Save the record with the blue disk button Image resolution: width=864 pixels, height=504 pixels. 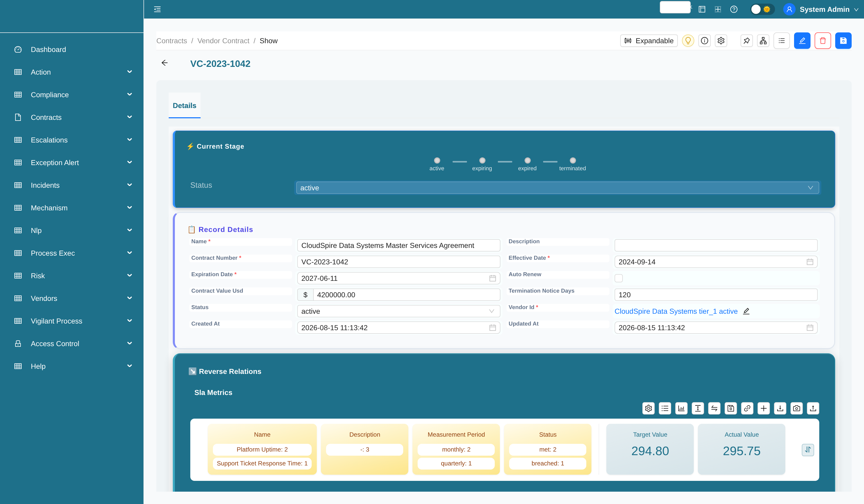click(843, 41)
